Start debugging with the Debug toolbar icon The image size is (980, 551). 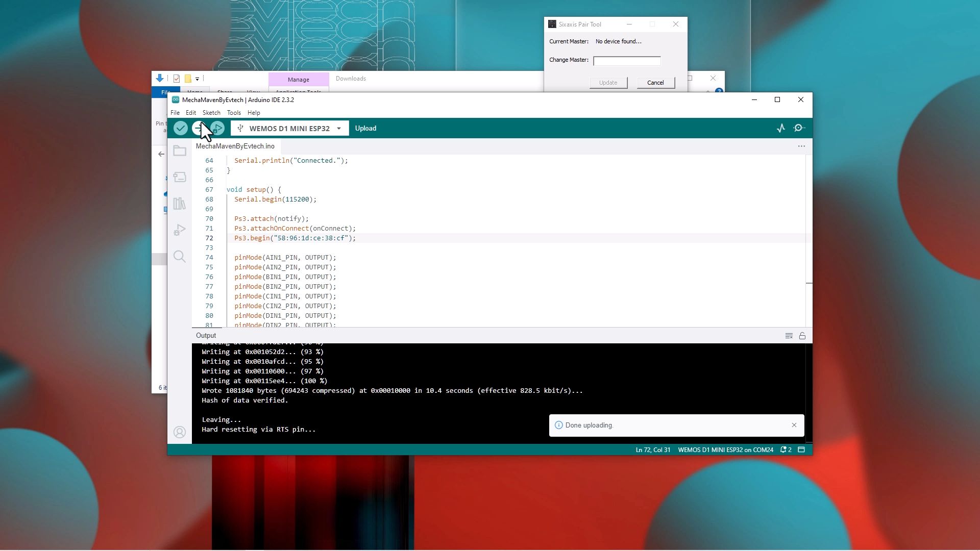tap(217, 128)
